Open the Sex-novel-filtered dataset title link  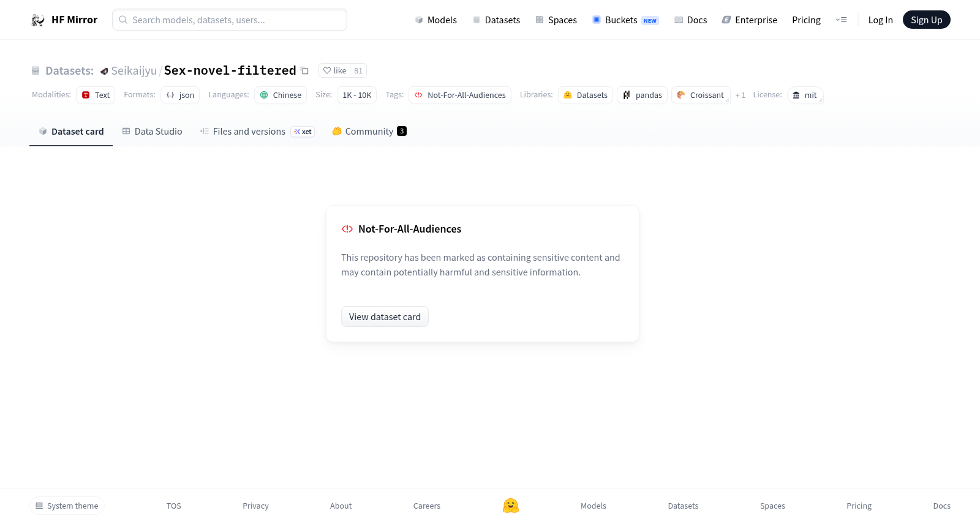pyautogui.click(x=230, y=70)
